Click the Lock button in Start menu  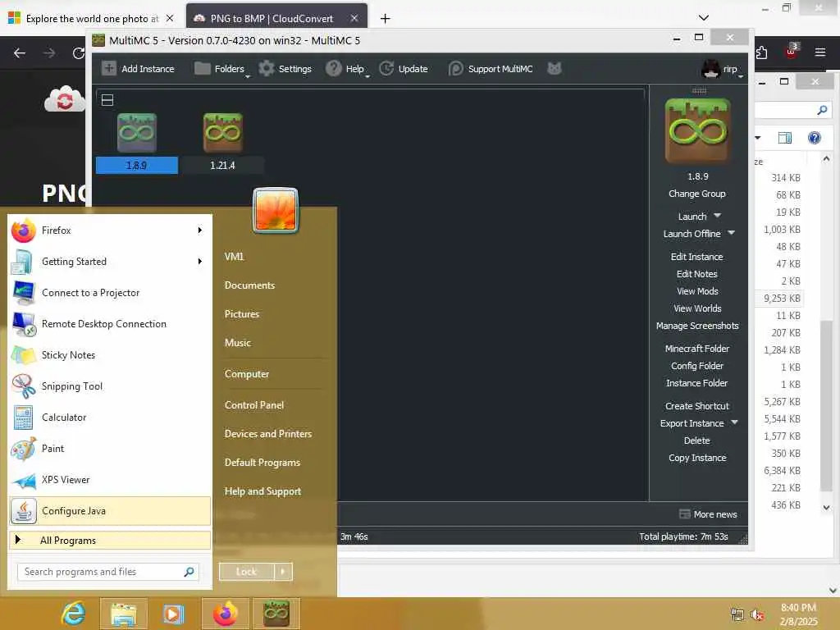pos(246,572)
